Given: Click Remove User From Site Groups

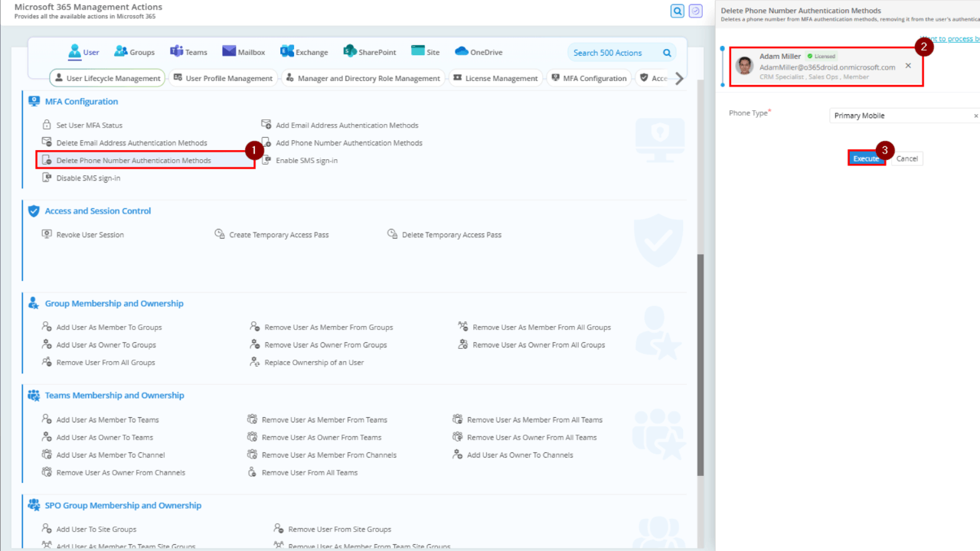Looking at the screenshot, I should click(332, 530).
